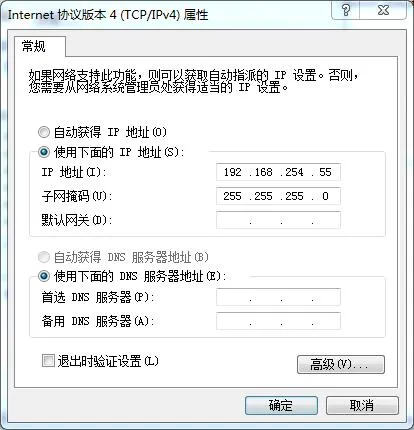Click the 254 octet in IP address

click(294, 172)
